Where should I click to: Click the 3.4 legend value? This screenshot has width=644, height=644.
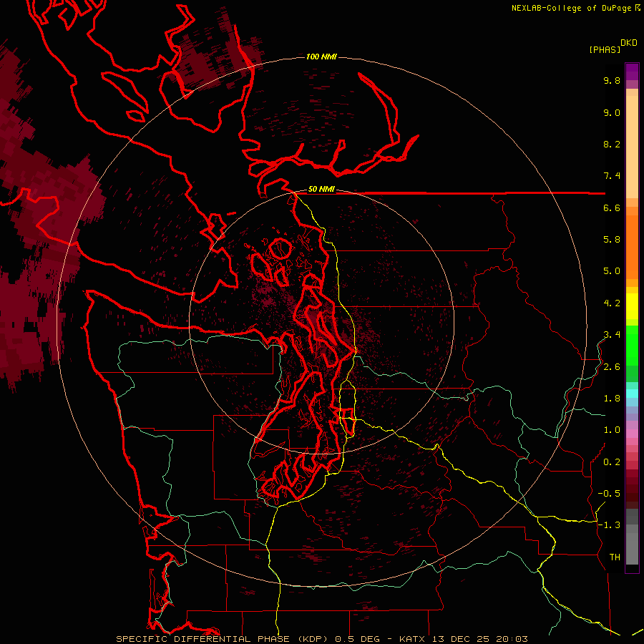click(612, 335)
